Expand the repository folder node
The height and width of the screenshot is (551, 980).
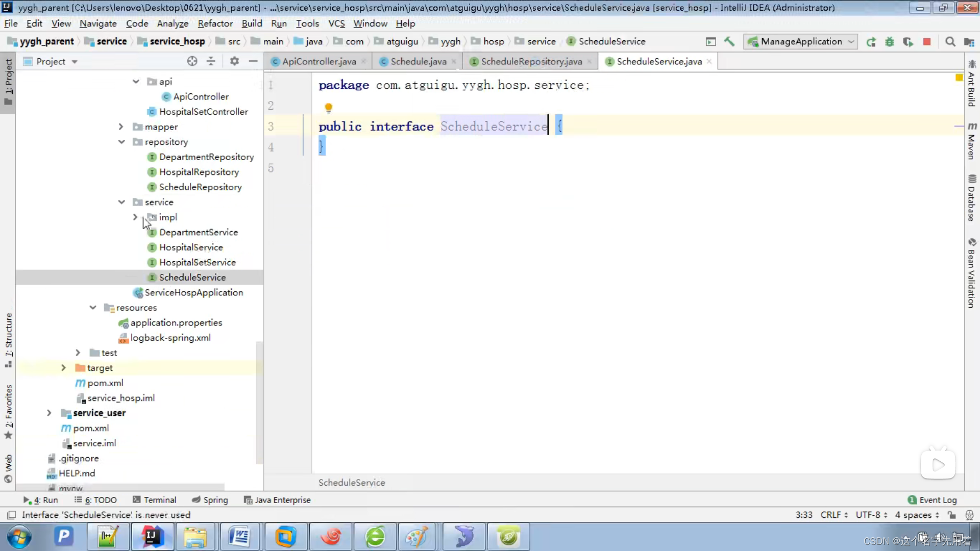pyautogui.click(x=120, y=141)
